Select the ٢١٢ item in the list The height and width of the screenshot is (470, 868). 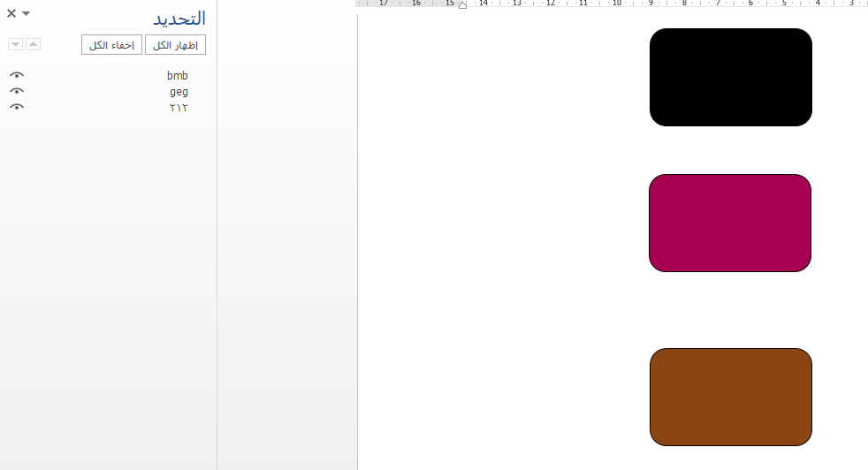pyautogui.click(x=179, y=108)
